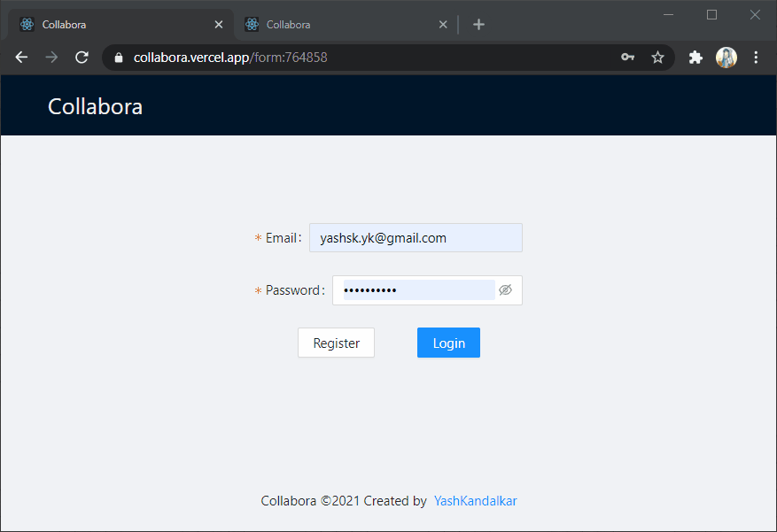Close the first Collabora tab
The height and width of the screenshot is (532, 777).
click(x=219, y=24)
